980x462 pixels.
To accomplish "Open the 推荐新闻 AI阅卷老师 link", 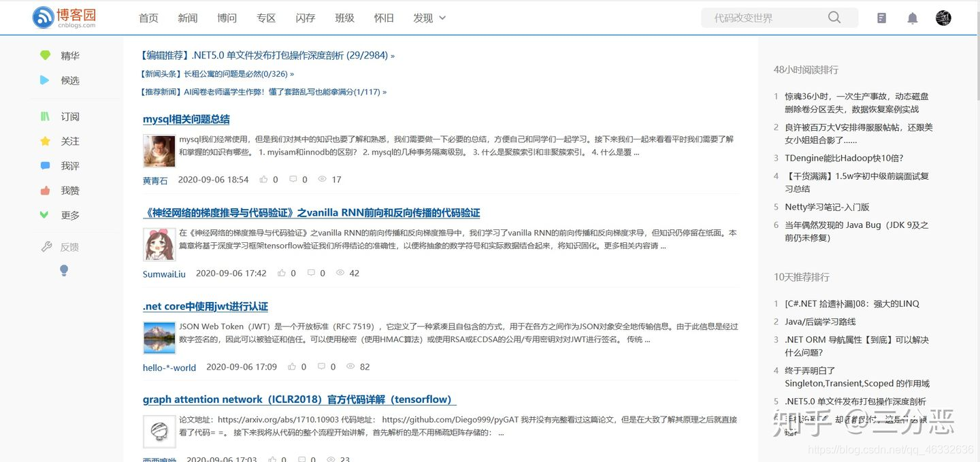I will 263,92.
